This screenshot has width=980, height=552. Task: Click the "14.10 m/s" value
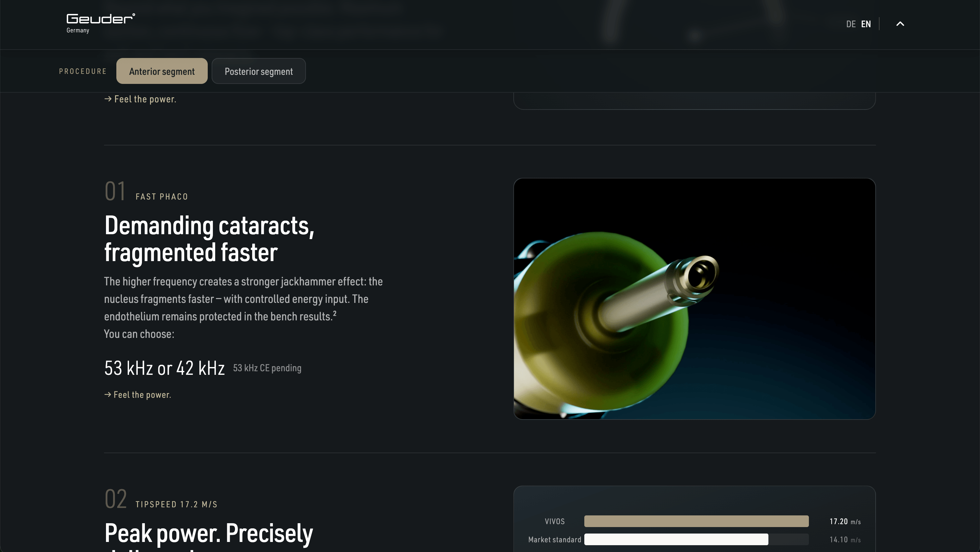[x=845, y=539]
